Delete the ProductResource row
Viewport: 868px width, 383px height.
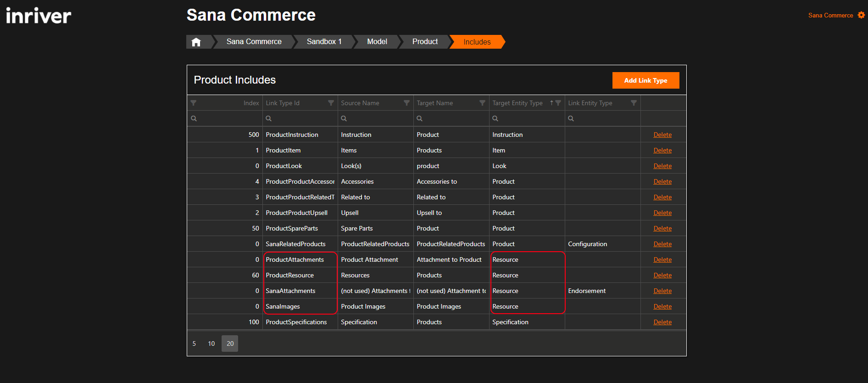662,275
